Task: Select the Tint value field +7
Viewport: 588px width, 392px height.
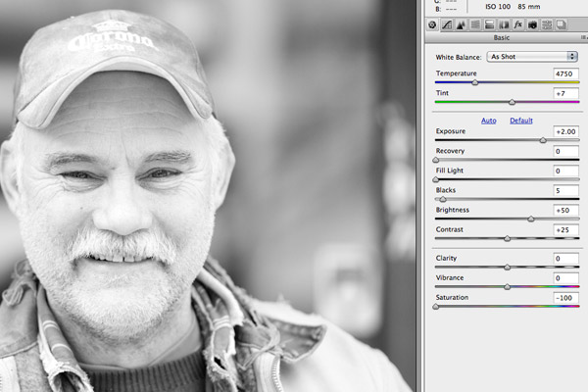Action: tap(565, 93)
